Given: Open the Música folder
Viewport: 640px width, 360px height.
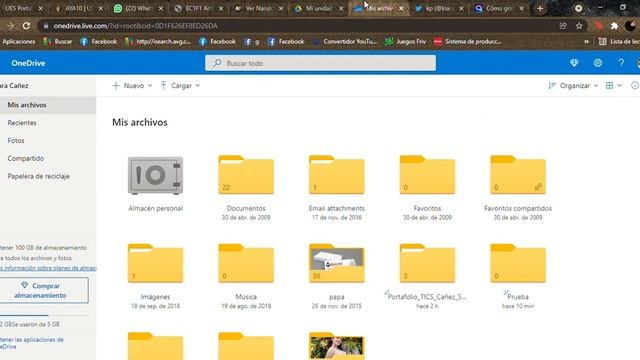Looking at the screenshot, I should [x=246, y=263].
